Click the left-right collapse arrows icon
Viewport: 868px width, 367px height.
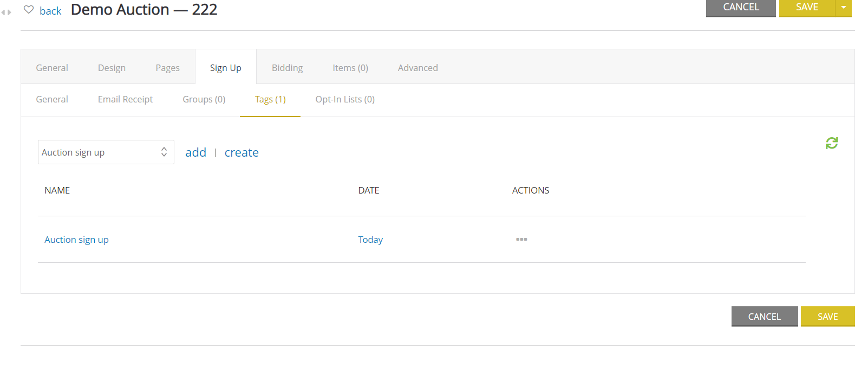(6, 12)
